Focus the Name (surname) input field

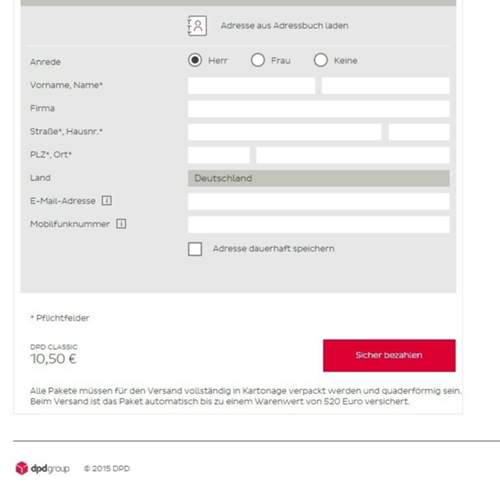[x=385, y=86]
